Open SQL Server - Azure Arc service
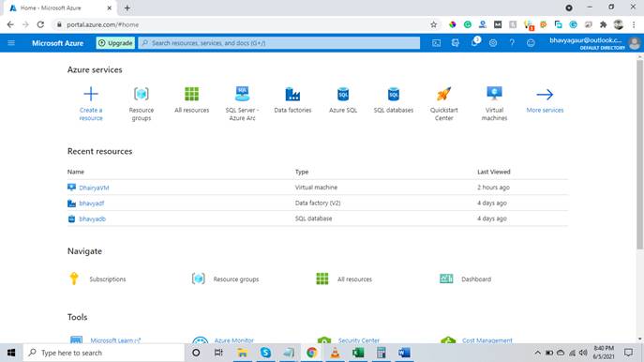The image size is (644, 362). pos(242,103)
